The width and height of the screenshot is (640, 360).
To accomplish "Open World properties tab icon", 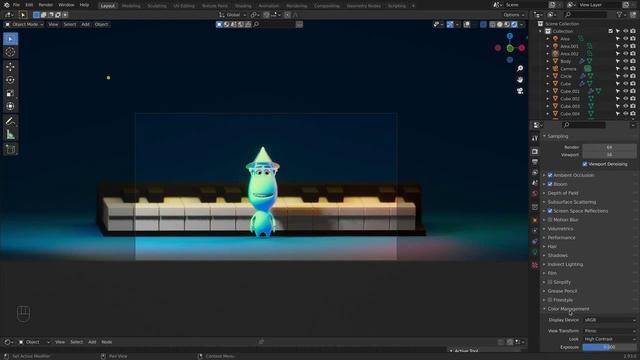I will [x=535, y=193].
